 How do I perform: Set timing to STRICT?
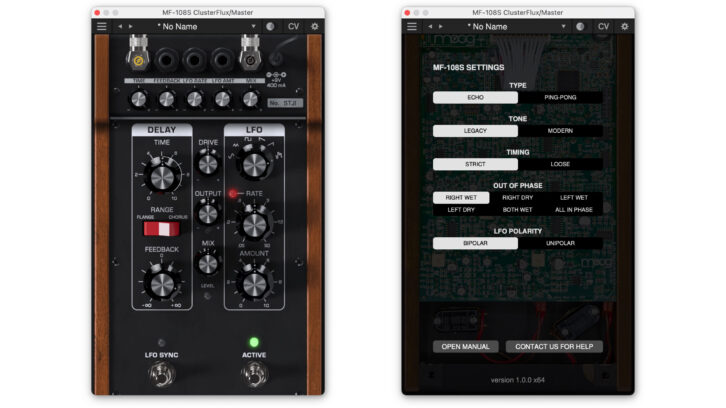(x=475, y=164)
